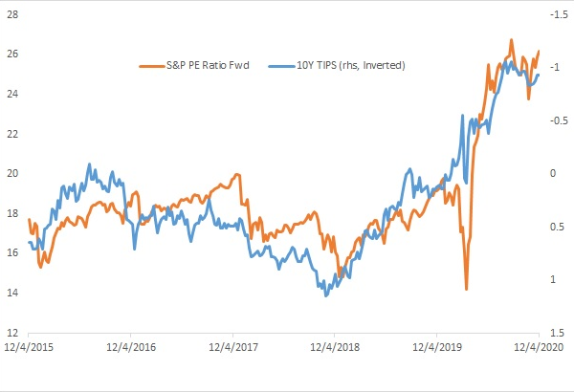574x392 pixels.
Task: Select the 1.5 label on right axis
Action: click(x=551, y=333)
